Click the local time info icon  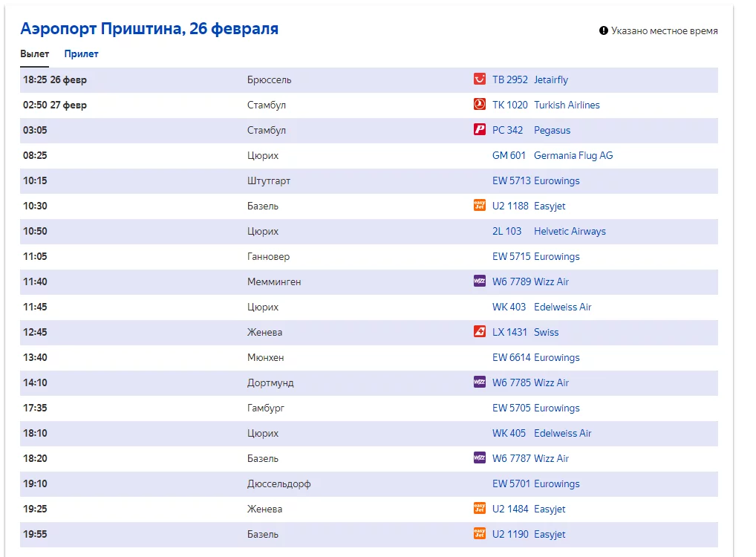(604, 31)
